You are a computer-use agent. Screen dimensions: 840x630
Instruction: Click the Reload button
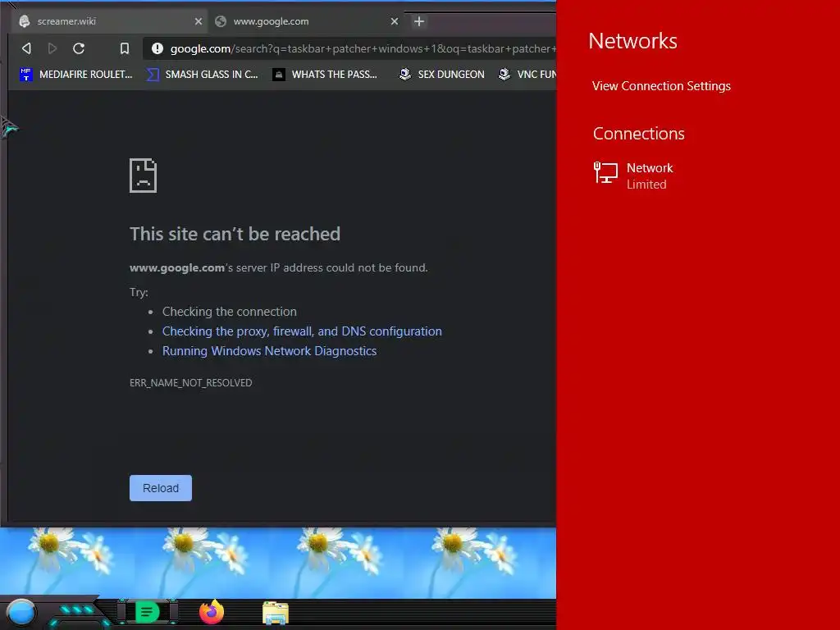161,488
